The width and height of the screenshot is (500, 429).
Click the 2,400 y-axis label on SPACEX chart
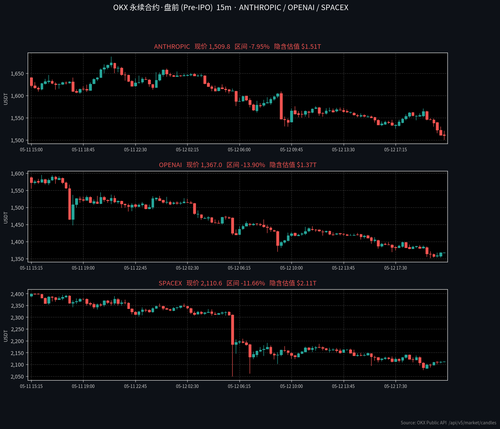17,294
